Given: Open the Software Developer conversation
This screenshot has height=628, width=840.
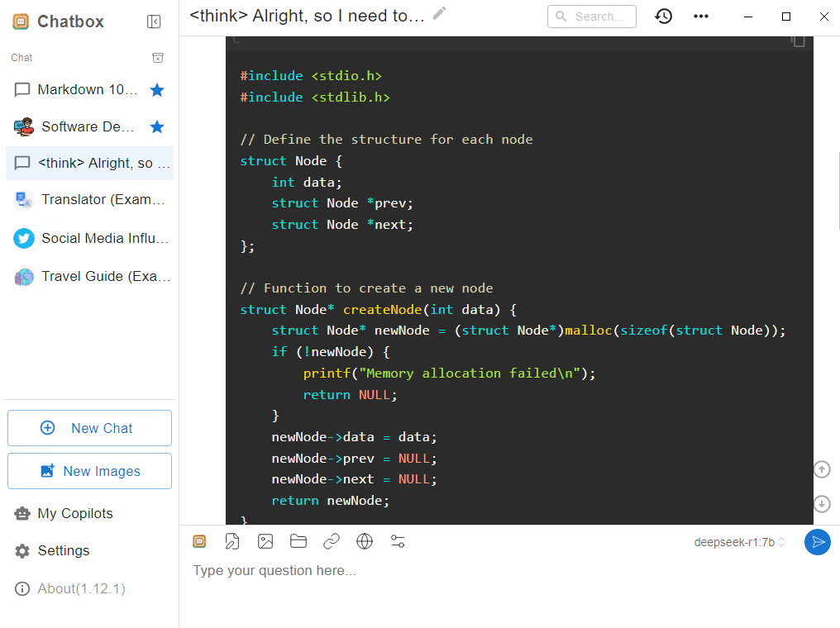Looking at the screenshot, I should pyautogui.click(x=89, y=127).
